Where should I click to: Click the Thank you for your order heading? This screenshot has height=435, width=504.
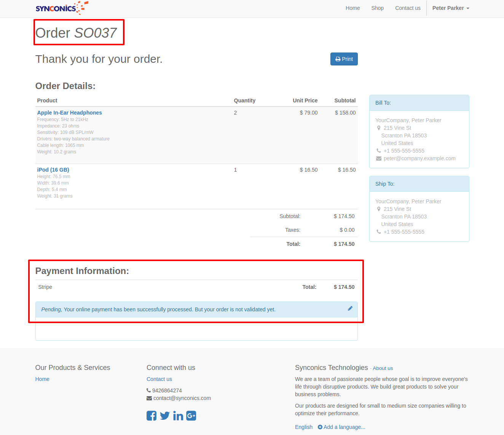[99, 59]
